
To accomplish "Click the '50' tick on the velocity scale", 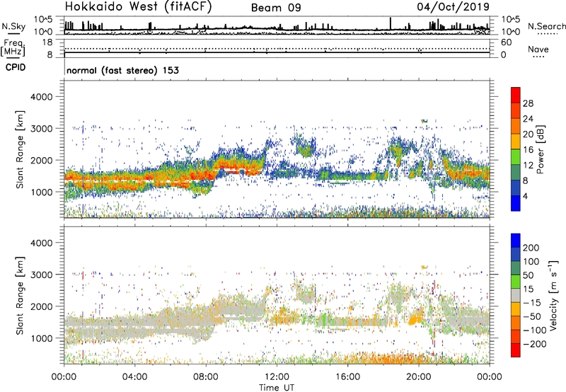I will [528, 275].
